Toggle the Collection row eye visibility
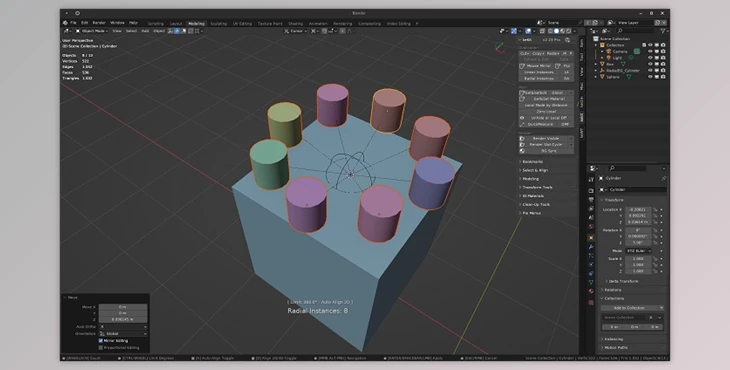The image size is (730, 370). tap(650, 45)
